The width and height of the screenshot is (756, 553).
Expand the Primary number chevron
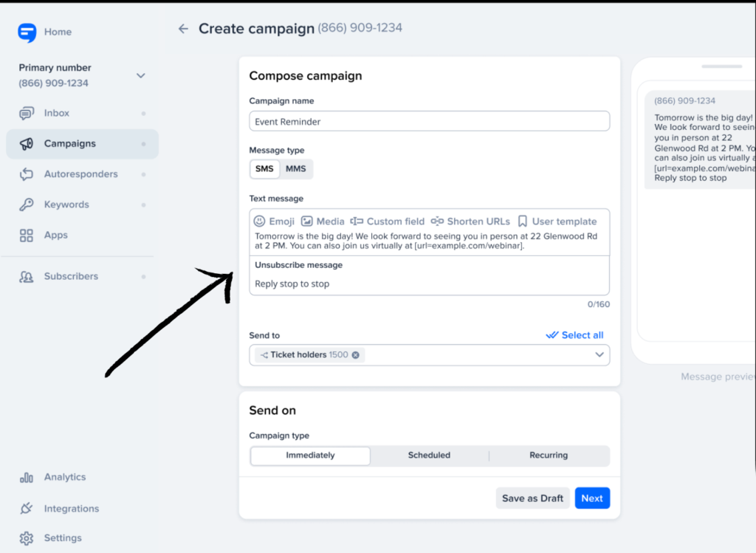(x=141, y=76)
